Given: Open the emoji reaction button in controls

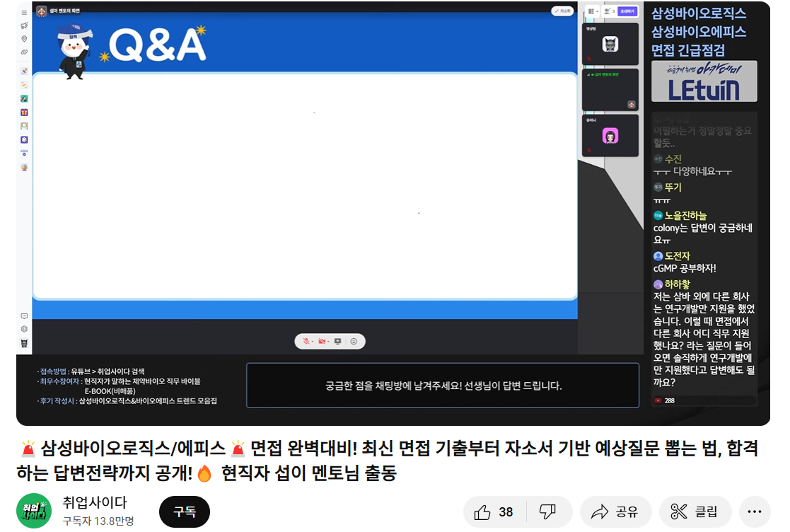Looking at the screenshot, I should 354,342.
